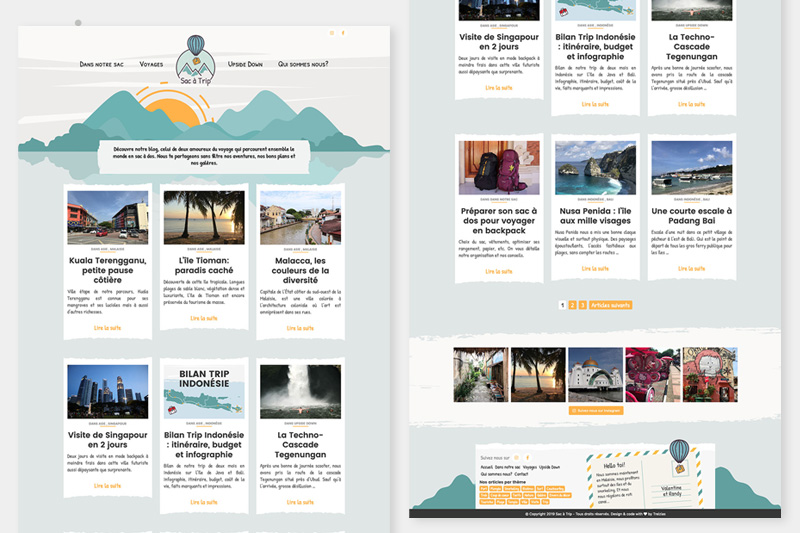Open Instagram icon in the header
The image size is (800, 533).
pyautogui.click(x=332, y=33)
